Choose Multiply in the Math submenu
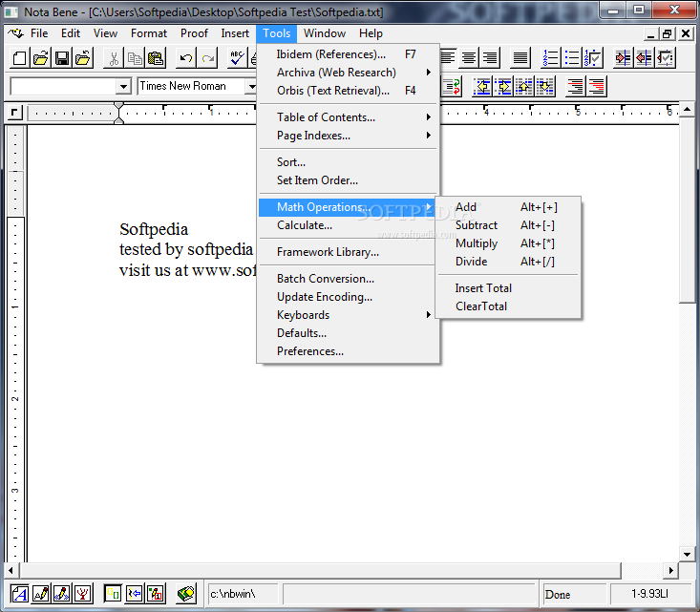 point(508,243)
